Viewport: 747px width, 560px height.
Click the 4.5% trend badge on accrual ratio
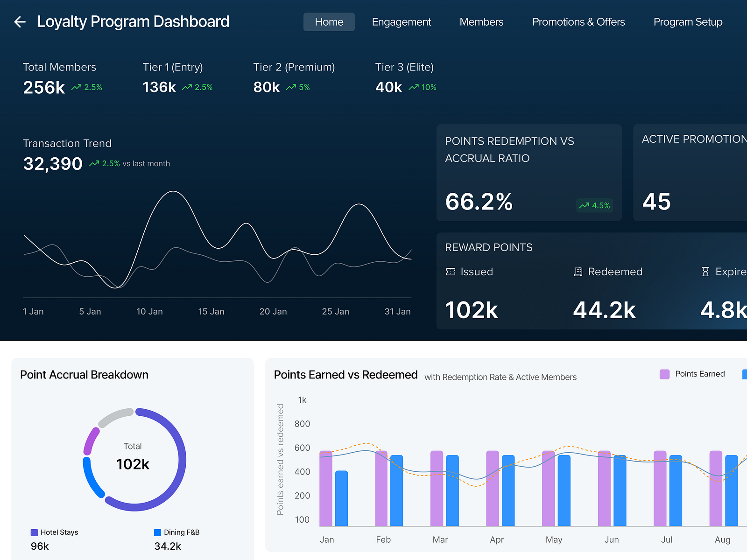594,205
